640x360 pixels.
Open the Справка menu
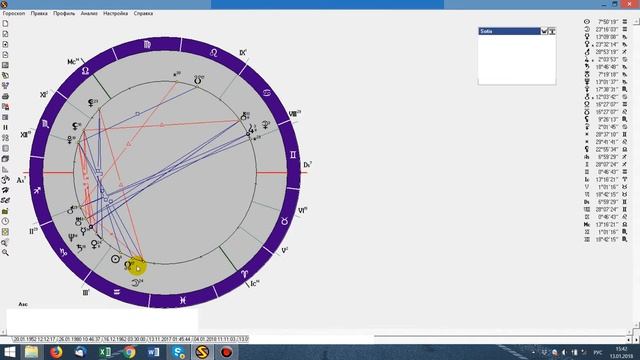(143, 13)
